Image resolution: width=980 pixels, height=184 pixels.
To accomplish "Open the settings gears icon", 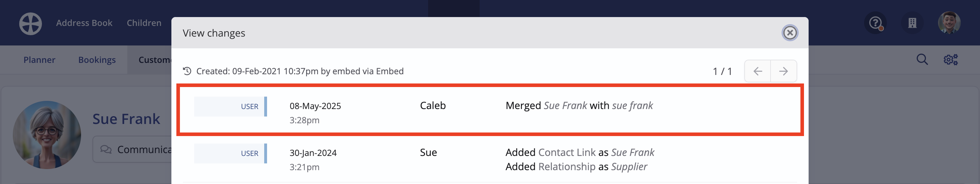I will (x=951, y=59).
